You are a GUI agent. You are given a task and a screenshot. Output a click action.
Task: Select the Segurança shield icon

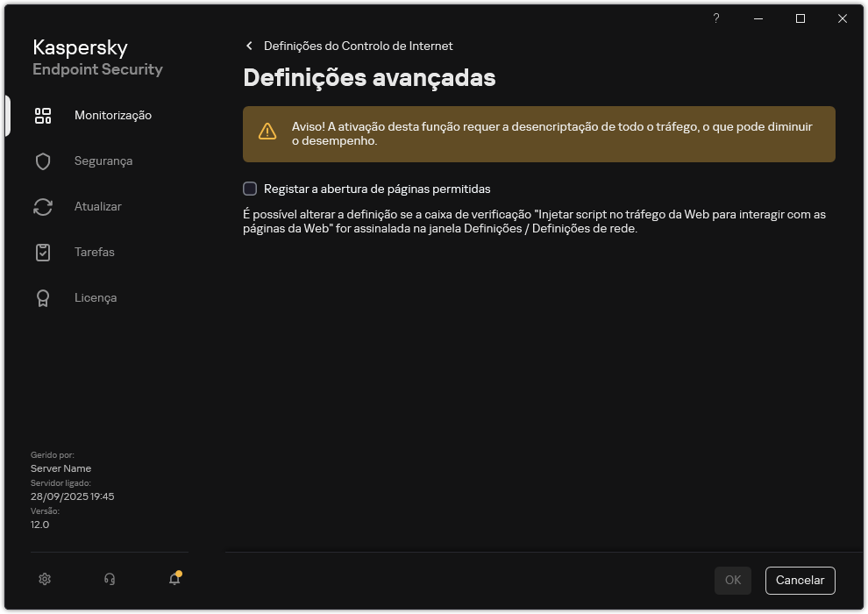click(x=43, y=161)
